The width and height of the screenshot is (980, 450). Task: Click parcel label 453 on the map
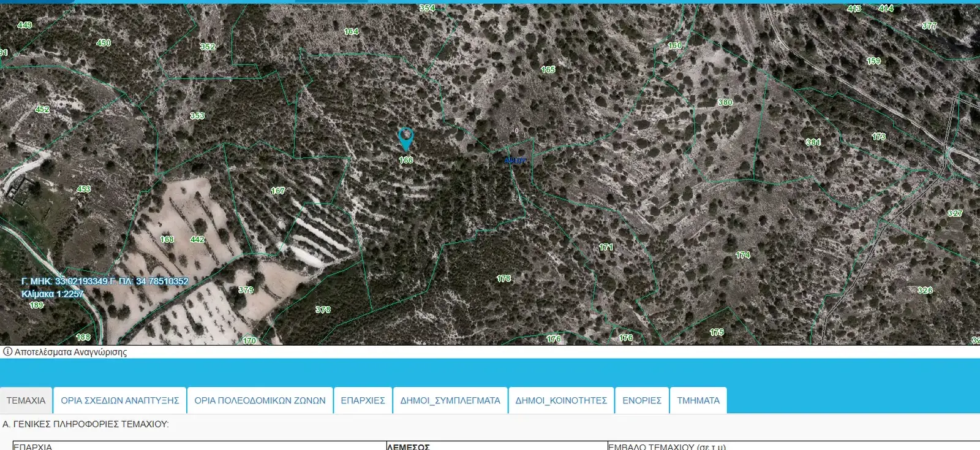click(83, 189)
